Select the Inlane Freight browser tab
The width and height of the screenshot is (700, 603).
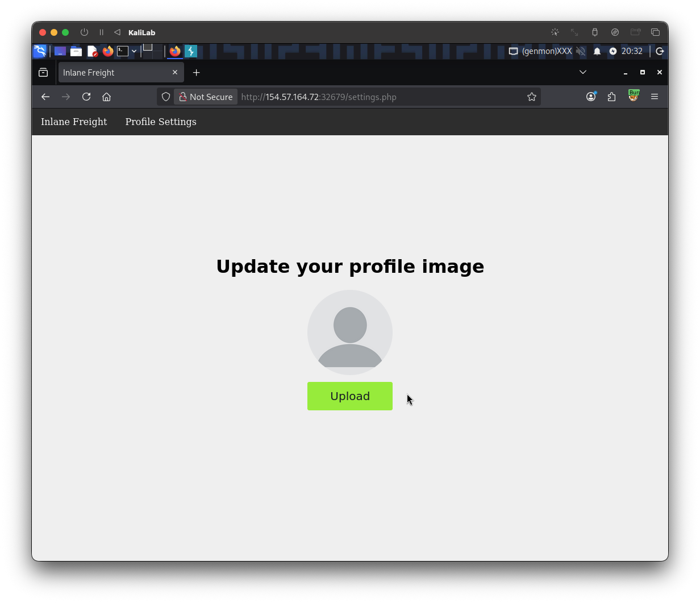tap(121, 72)
